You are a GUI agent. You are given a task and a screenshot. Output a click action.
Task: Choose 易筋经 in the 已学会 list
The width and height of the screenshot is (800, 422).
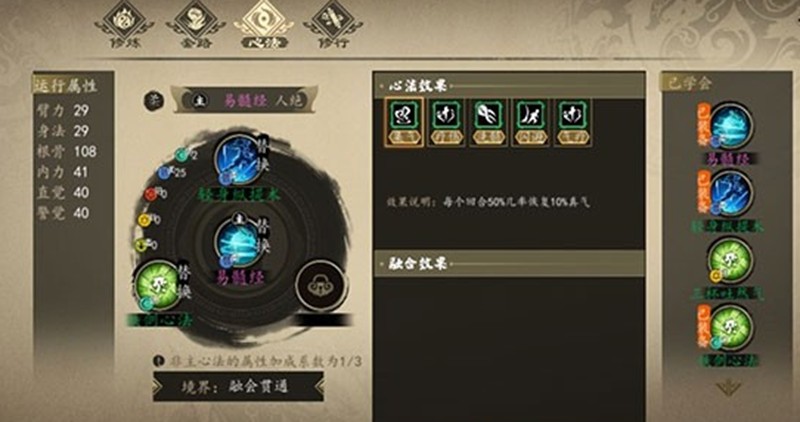pyautogui.click(x=730, y=127)
